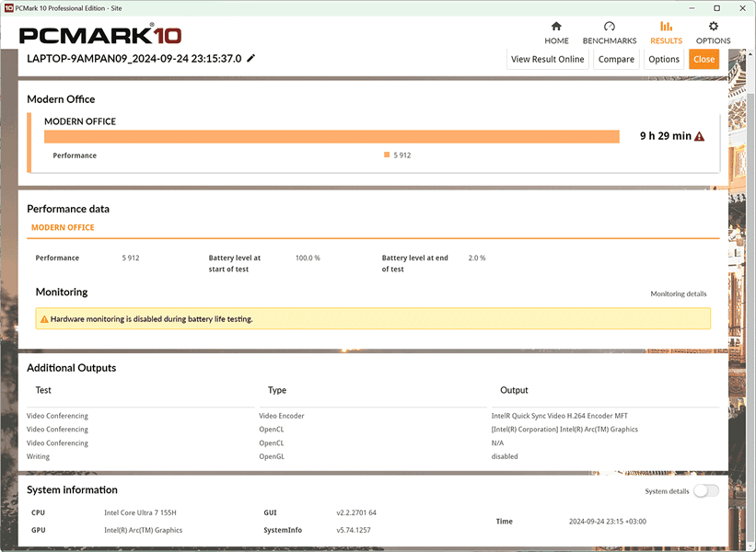Image resolution: width=756 pixels, height=552 pixels.
Task: Click the orange Close button
Action: tap(704, 59)
